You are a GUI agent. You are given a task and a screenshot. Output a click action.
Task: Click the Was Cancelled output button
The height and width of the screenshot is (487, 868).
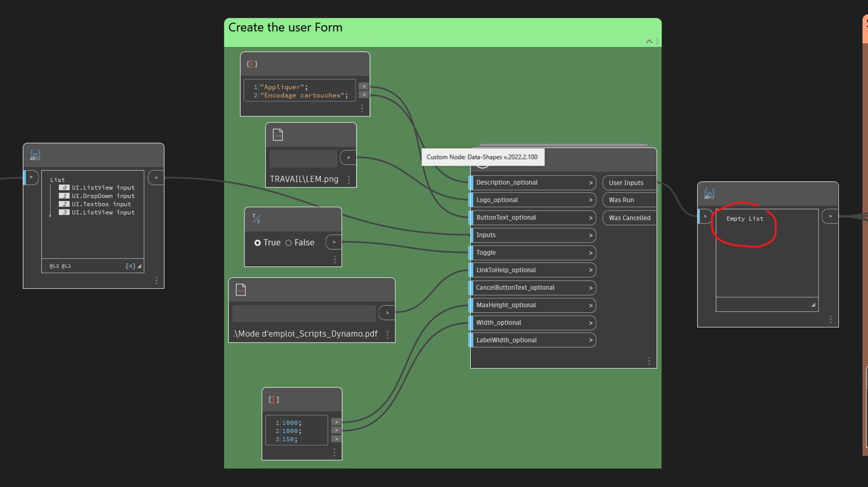pos(629,218)
